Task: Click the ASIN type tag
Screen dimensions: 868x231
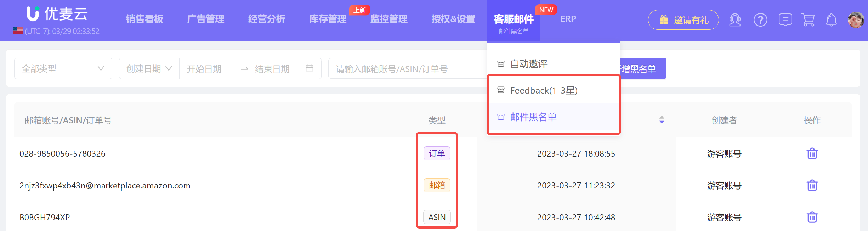Action: (x=437, y=217)
